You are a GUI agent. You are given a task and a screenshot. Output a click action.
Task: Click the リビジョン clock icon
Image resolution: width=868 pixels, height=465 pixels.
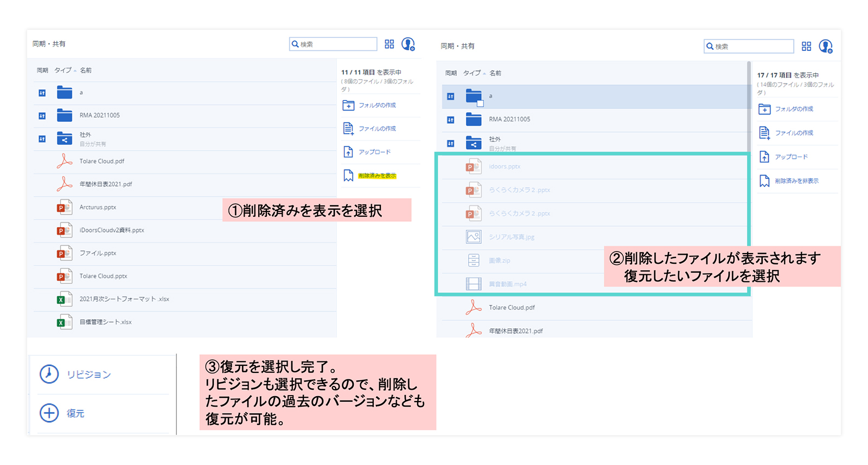coord(49,374)
